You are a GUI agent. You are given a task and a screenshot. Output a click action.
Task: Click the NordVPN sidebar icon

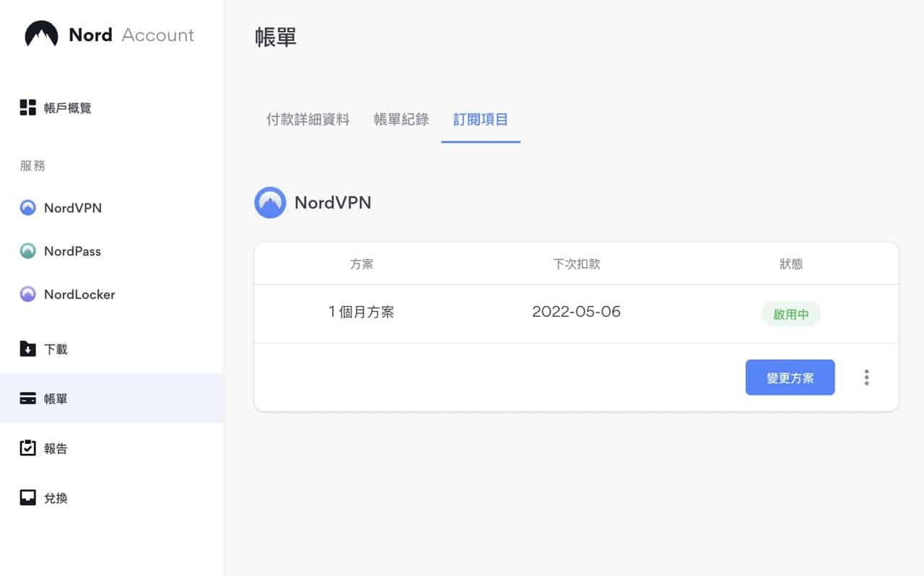(x=27, y=208)
